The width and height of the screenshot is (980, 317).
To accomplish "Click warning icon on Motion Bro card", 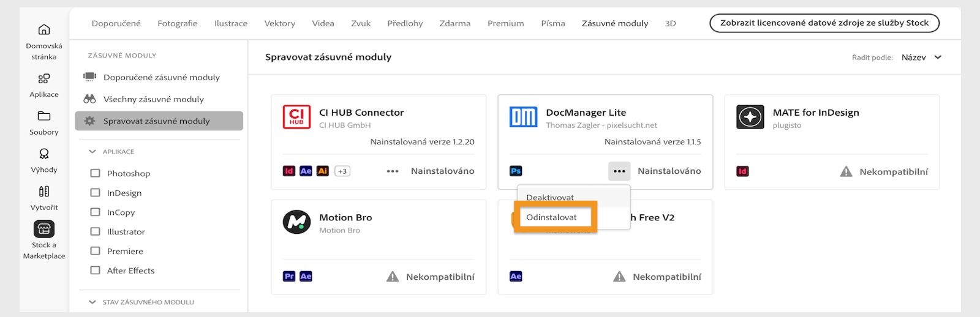I will point(393,277).
